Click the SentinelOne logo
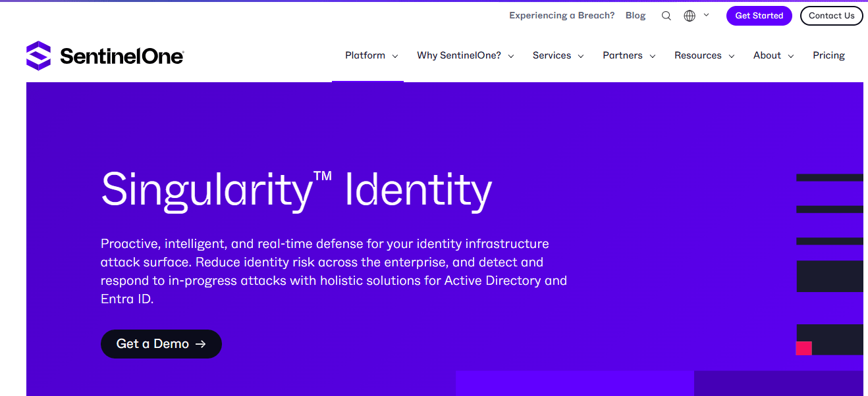The image size is (868, 396). click(105, 56)
